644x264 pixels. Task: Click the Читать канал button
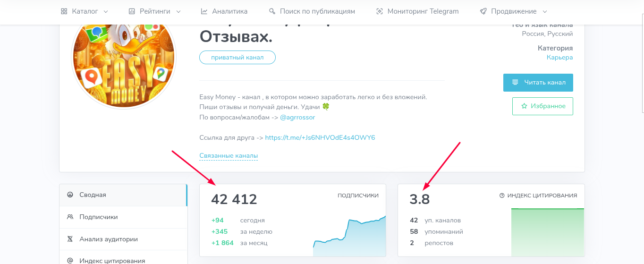point(538,82)
